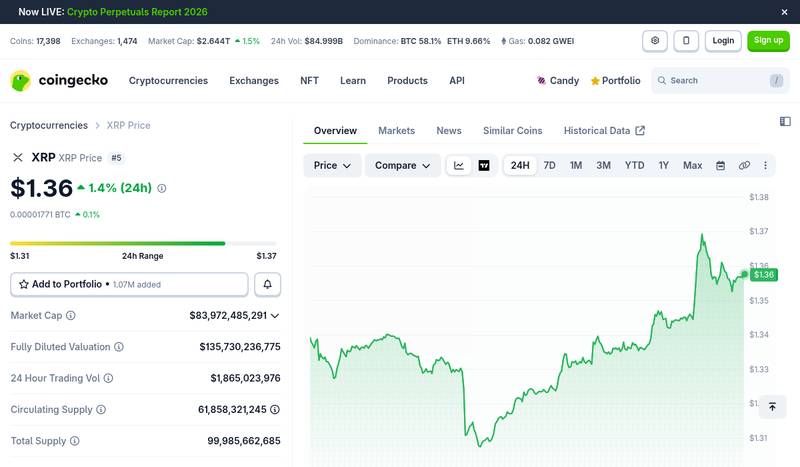Show Market Cap info tooltip
Screen dimensions: 800x467
(x=71, y=315)
